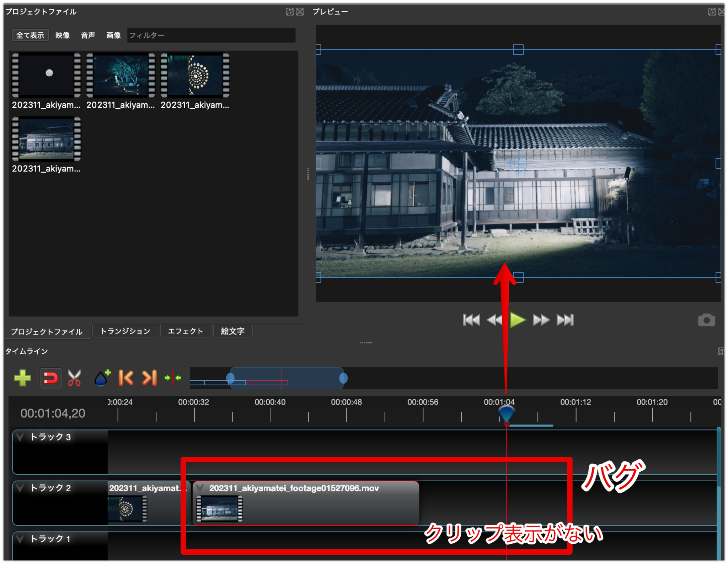This screenshot has height=564, width=728.
Task: Toggle snapping with the magnet icon
Action: pos(50,378)
